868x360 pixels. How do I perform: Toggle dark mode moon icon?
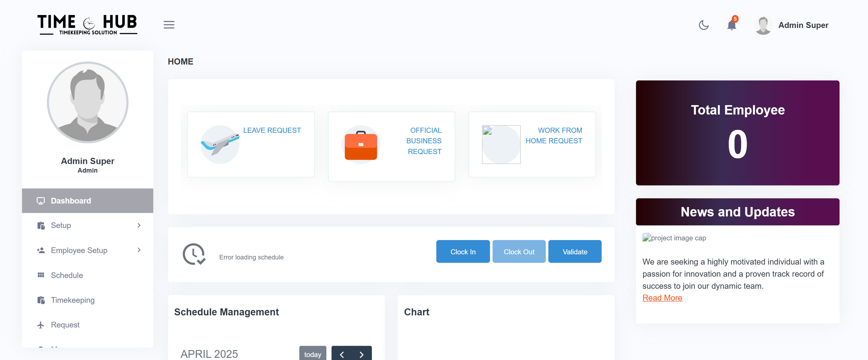[703, 25]
